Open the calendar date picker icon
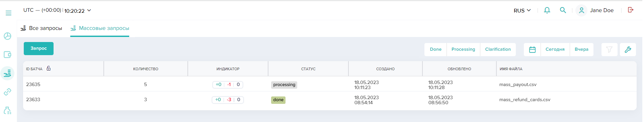 tap(532, 49)
